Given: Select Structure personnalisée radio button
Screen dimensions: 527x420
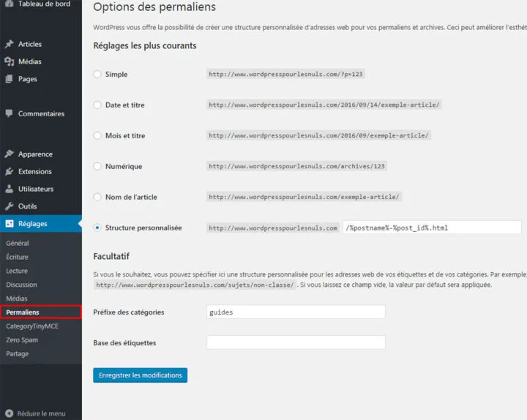Looking at the screenshot, I should coord(97,228).
